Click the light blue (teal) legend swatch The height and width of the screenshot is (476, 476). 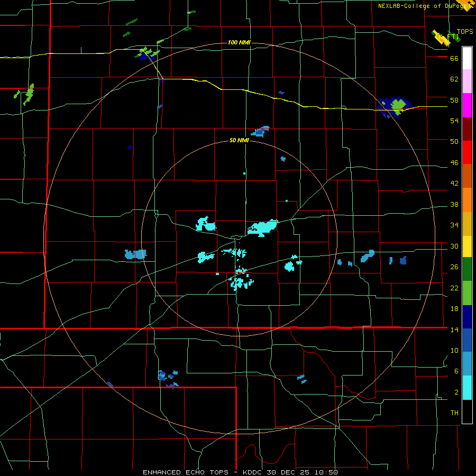[467, 364]
